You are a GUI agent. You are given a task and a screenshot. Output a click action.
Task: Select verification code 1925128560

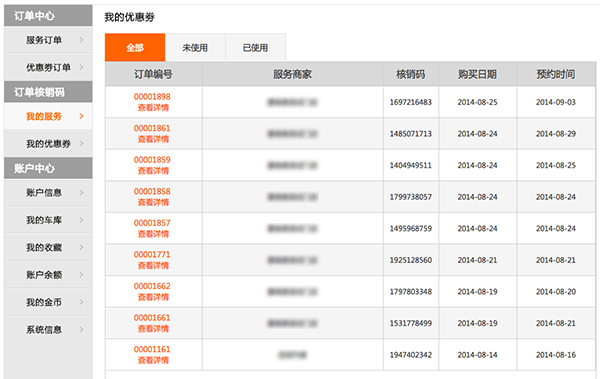coord(411,260)
